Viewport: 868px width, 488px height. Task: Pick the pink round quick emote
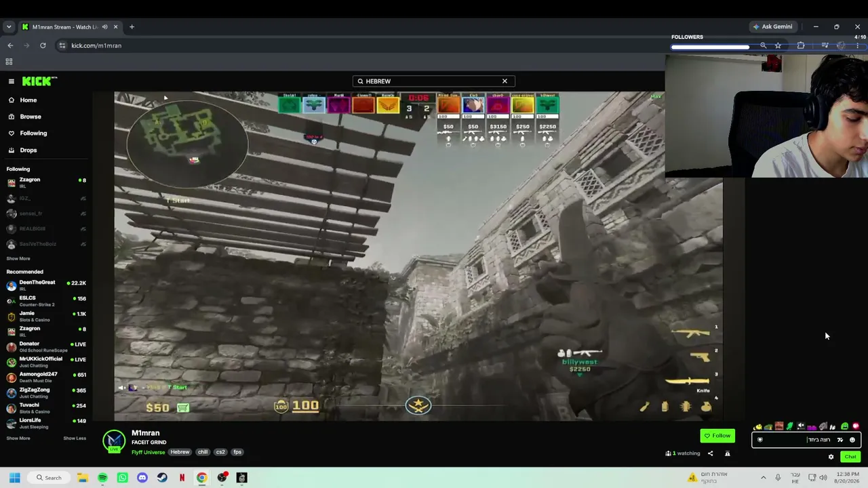point(856,427)
